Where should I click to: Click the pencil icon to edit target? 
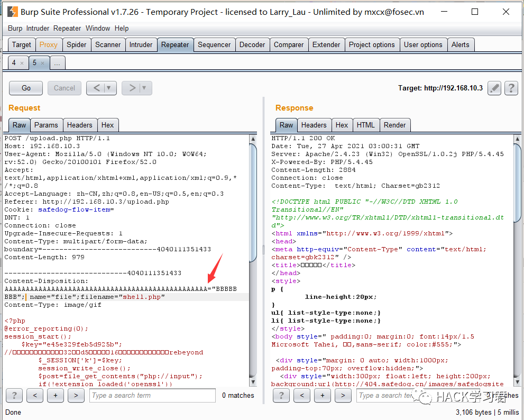click(494, 88)
